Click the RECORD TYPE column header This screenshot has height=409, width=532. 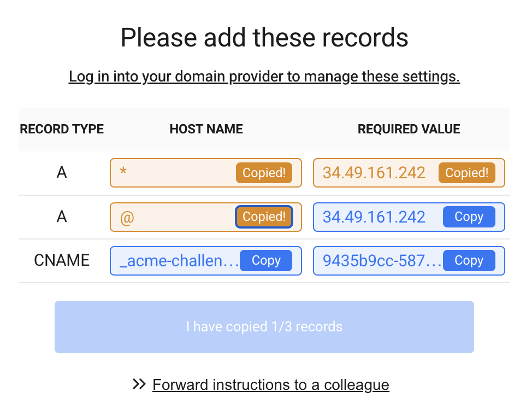62,129
